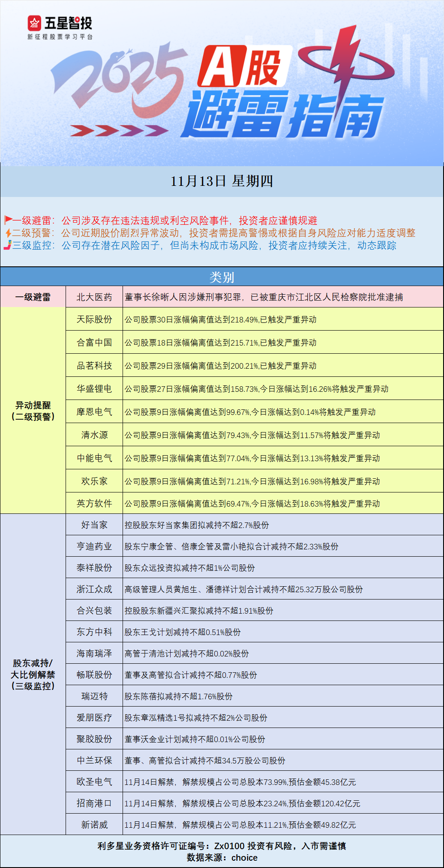
Task: Click the 涨幅偏离值达到77.04% description
Action: click(252, 458)
